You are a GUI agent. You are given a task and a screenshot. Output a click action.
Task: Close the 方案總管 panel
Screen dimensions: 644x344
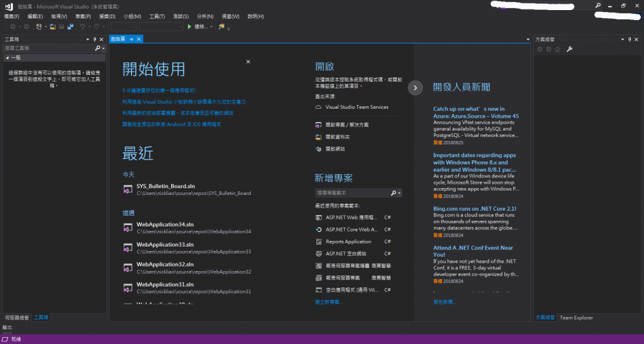pos(636,40)
